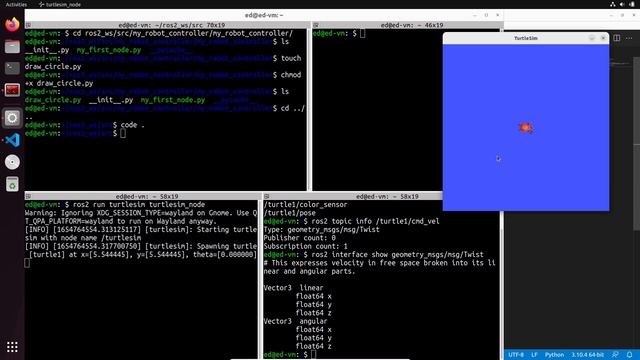The image size is (640, 360).
Task: Close the TurtleSim window
Action: point(603,38)
